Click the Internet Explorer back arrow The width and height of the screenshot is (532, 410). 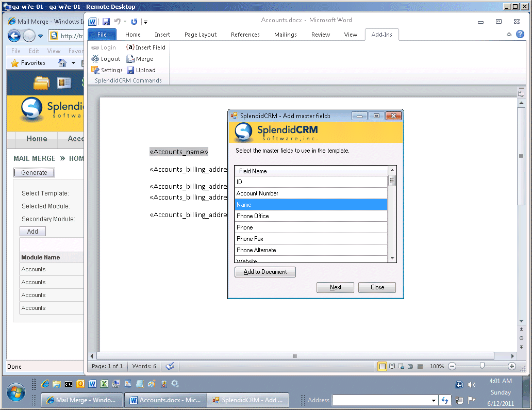pos(14,36)
